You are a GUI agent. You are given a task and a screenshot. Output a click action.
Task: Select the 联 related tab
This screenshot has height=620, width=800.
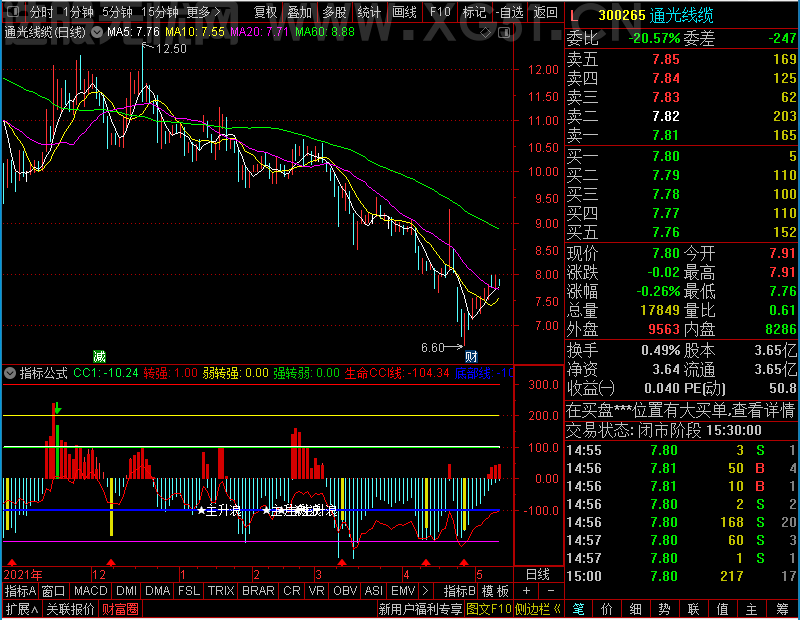point(693,609)
